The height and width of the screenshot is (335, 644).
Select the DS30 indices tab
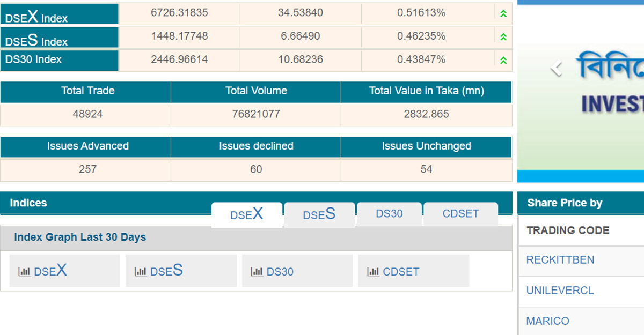coord(389,213)
